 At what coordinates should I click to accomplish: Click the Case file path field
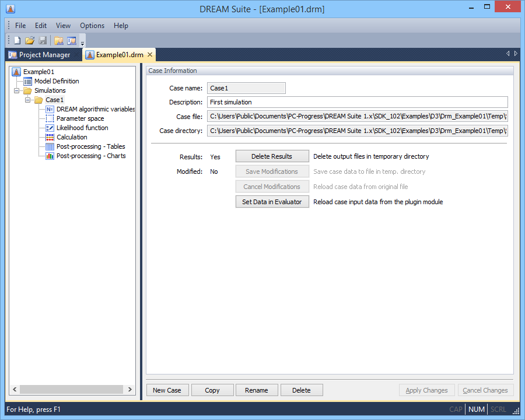point(358,116)
